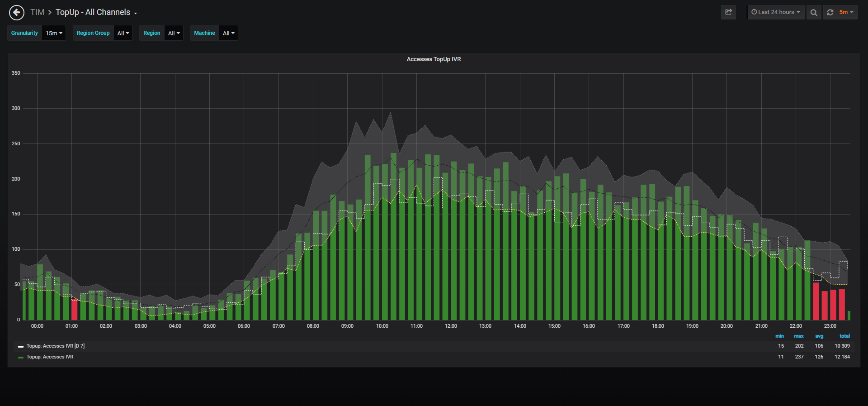Click the Machine variable label
The width and height of the screenshot is (868, 406).
[205, 33]
